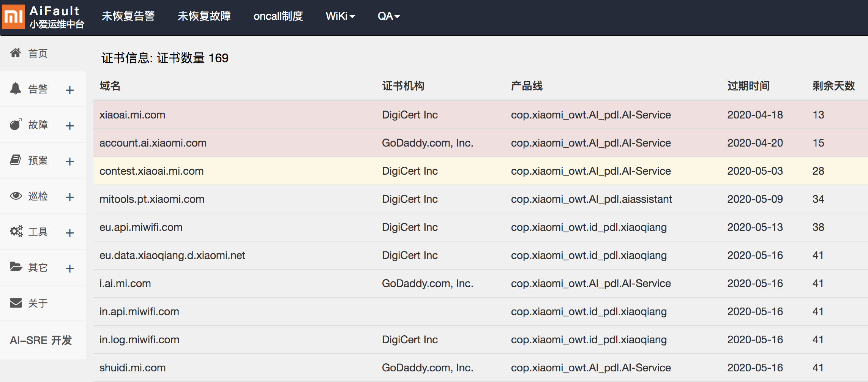Open 故障 sidebar menu item
Screen dimensions: 868x382
38,125
